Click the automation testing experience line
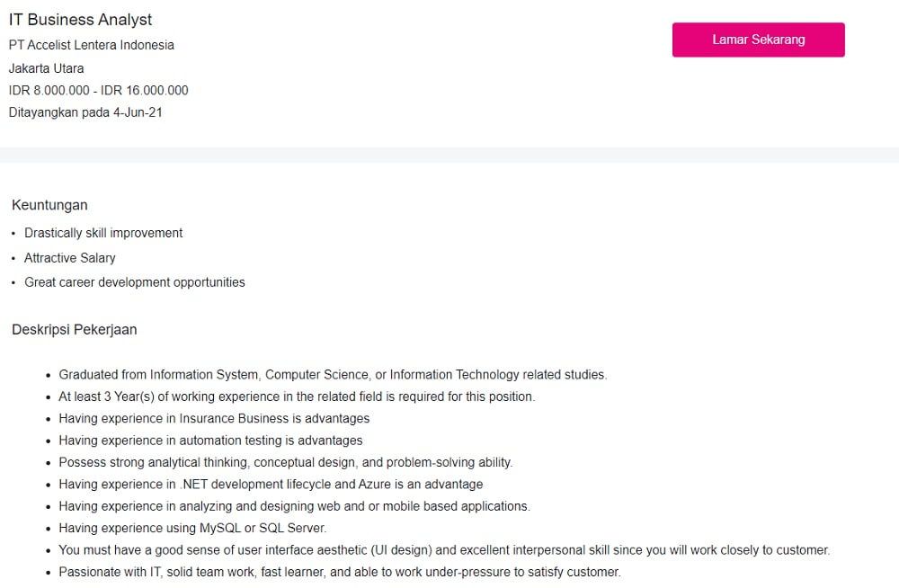 click(x=210, y=440)
